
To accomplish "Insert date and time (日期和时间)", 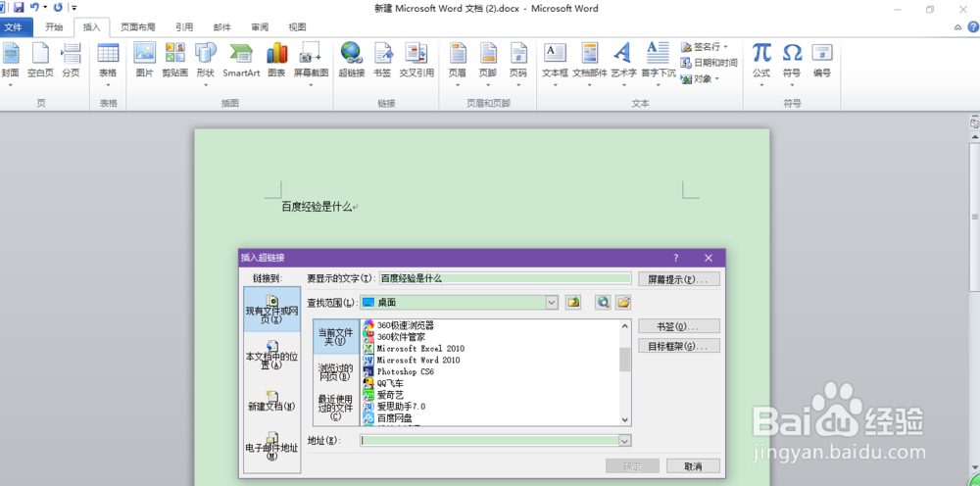I will [709, 63].
